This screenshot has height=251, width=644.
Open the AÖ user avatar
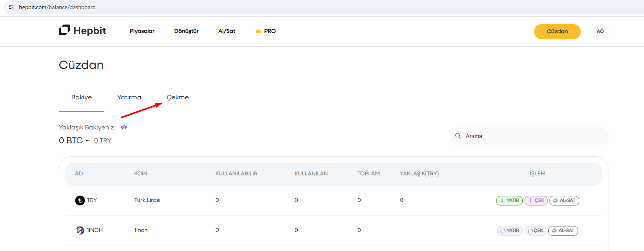click(600, 31)
